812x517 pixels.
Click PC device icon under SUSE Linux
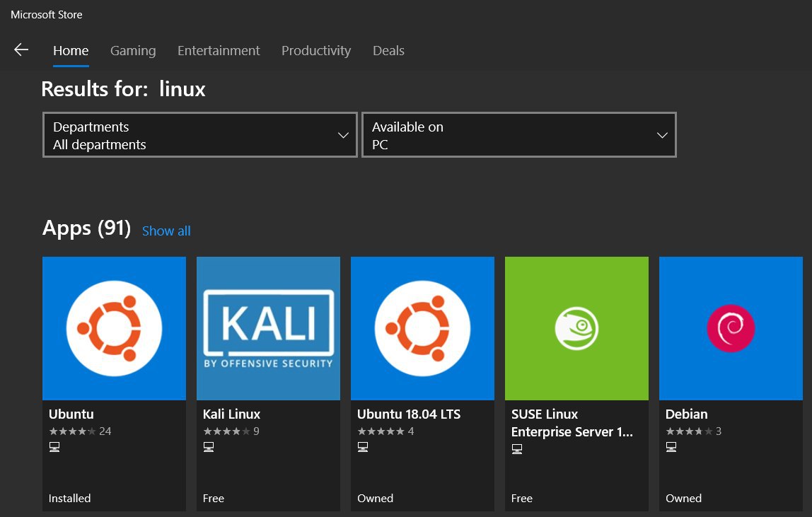coord(517,449)
